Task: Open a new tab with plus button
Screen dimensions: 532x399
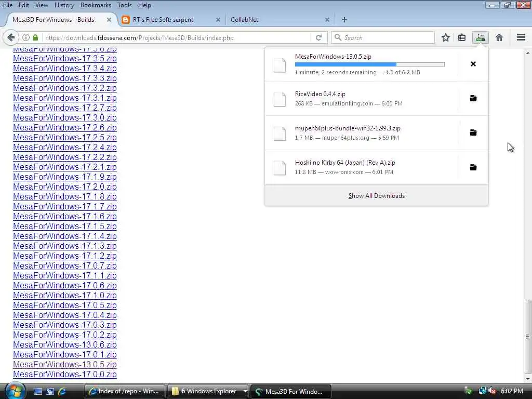Action: point(344,20)
